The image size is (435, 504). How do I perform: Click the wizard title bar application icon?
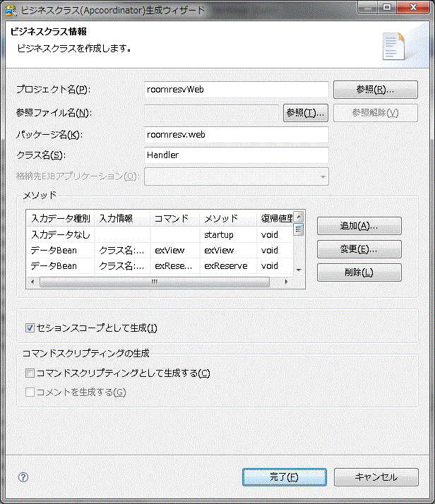(x=11, y=11)
